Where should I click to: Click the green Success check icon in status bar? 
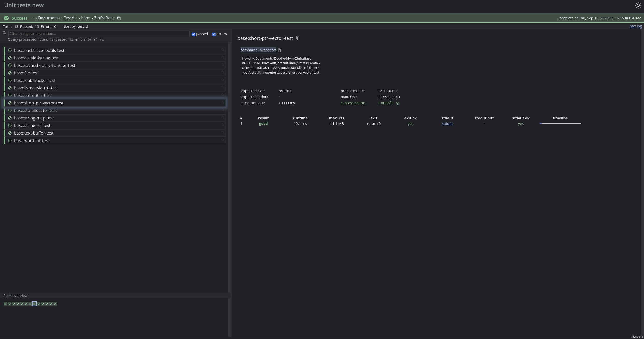pyautogui.click(x=6, y=18)
